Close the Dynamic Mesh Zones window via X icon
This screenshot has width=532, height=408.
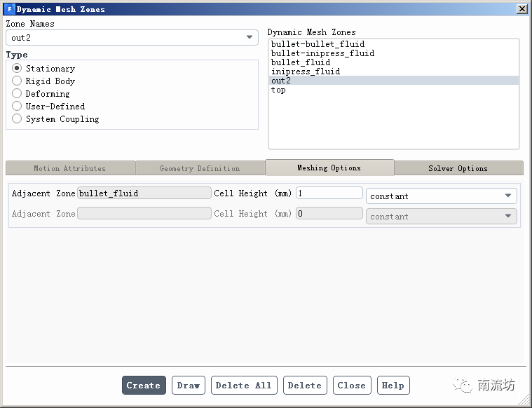(x=521, y=9)
